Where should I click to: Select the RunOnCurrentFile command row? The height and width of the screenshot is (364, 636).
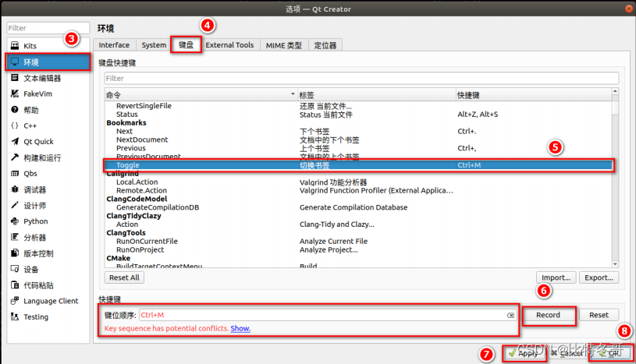358,241
